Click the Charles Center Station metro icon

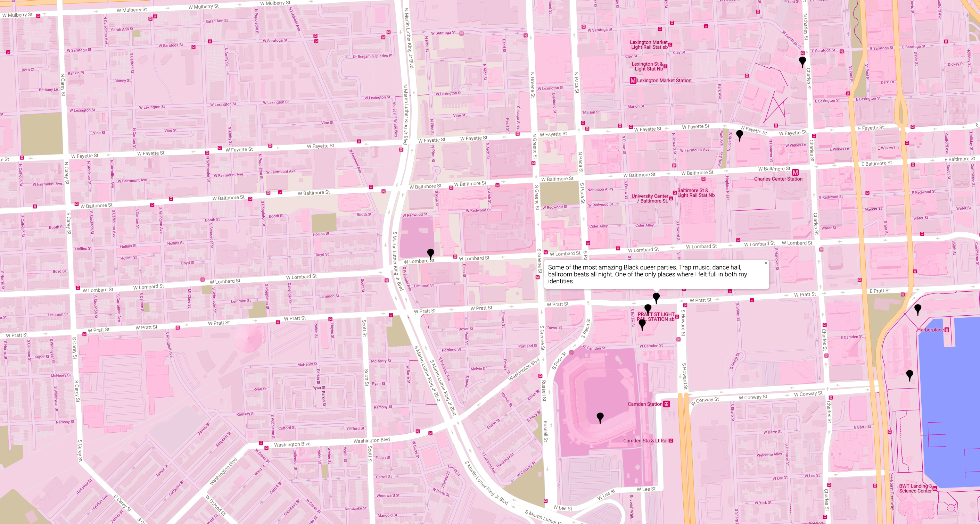(795, 173)
